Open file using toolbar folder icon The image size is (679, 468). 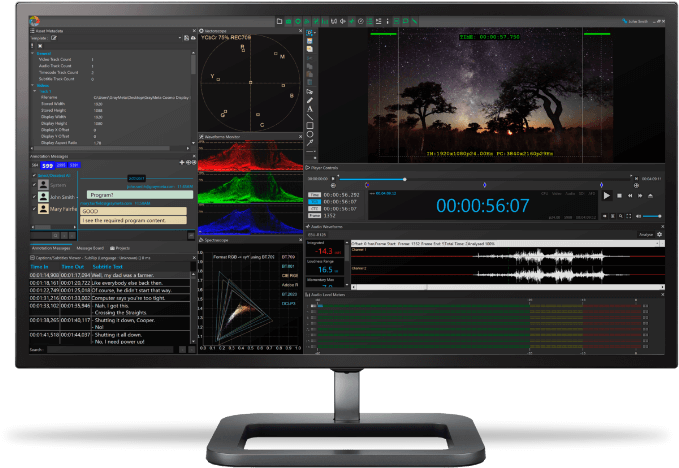point(279,21)
